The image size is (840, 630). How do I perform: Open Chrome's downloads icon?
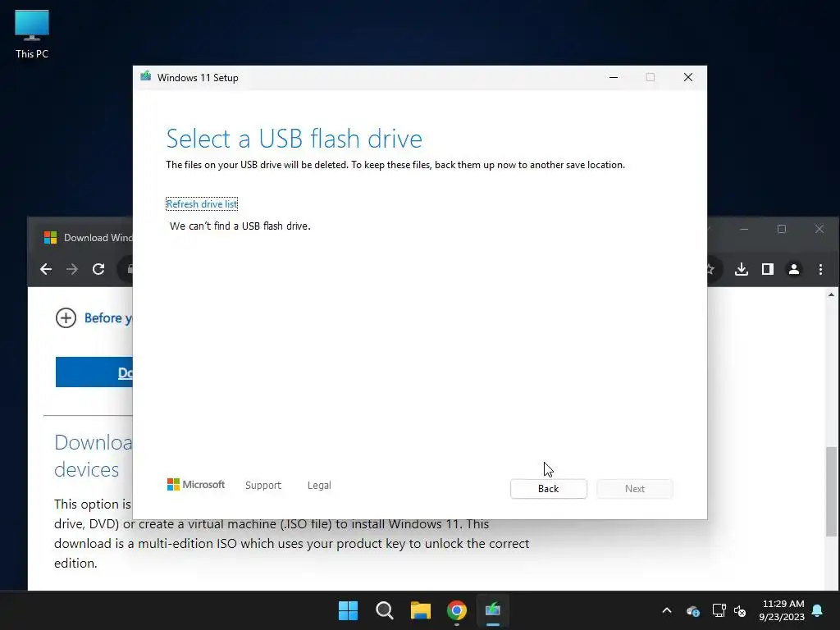pos(742,269)
